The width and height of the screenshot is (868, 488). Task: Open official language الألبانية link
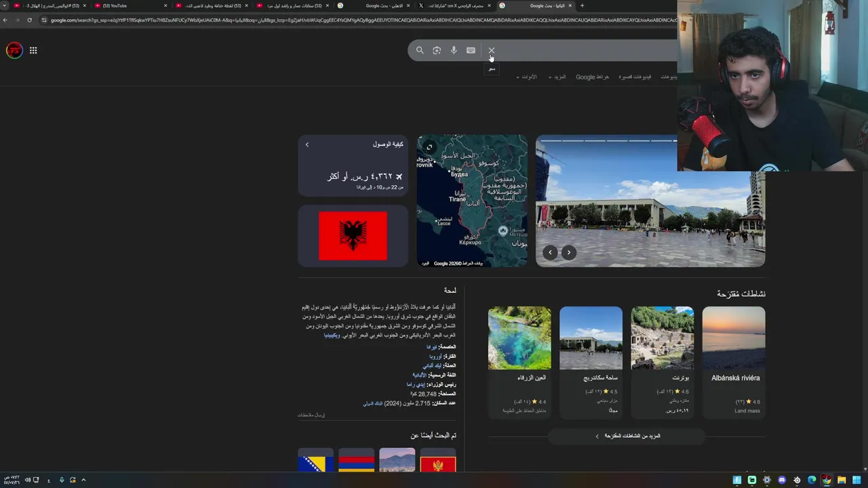pyautogui.click(x=420, y=375)
